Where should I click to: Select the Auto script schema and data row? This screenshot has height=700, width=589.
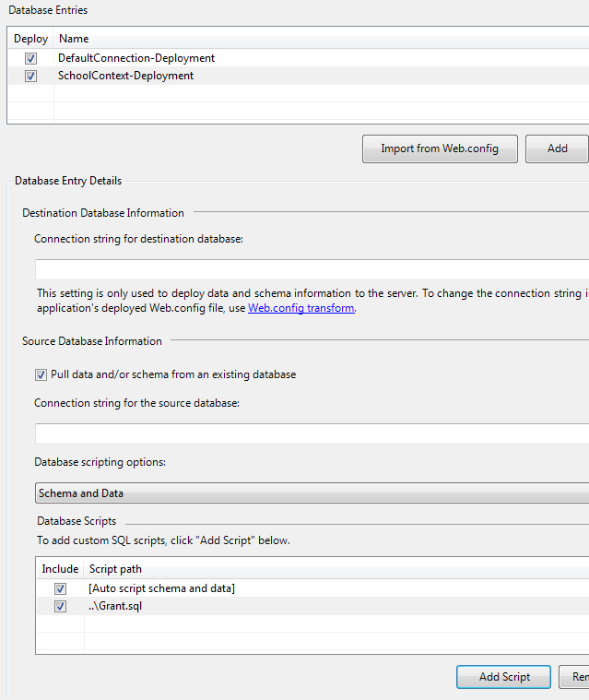[x=162, y=588]
